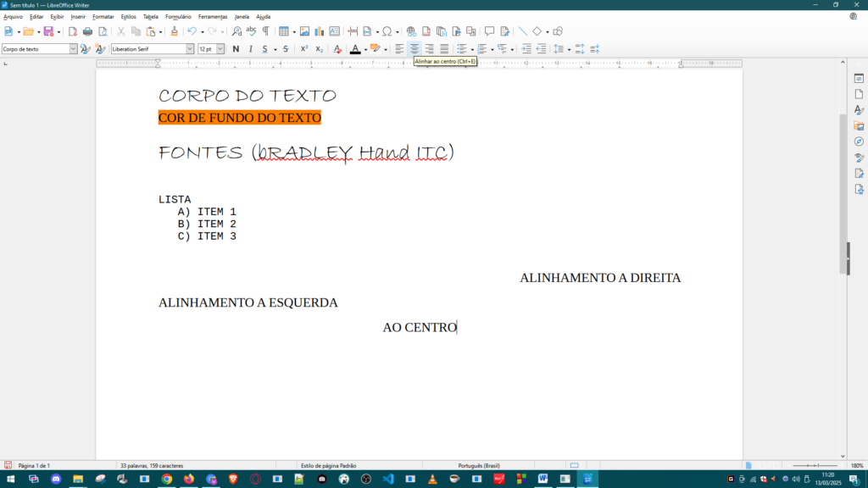Click the Undo arrow icon
The width and height of the screenshot is (868, 488).
192,31
